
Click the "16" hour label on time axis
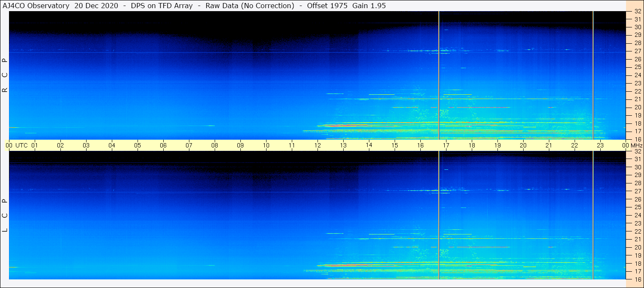click(420, 145)
